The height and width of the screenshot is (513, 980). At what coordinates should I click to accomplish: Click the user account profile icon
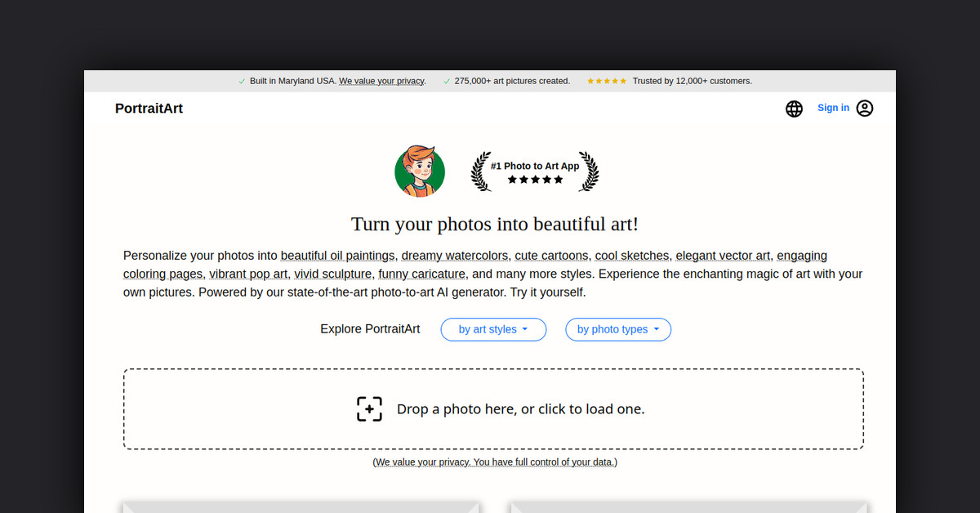[x=865, y=108]
